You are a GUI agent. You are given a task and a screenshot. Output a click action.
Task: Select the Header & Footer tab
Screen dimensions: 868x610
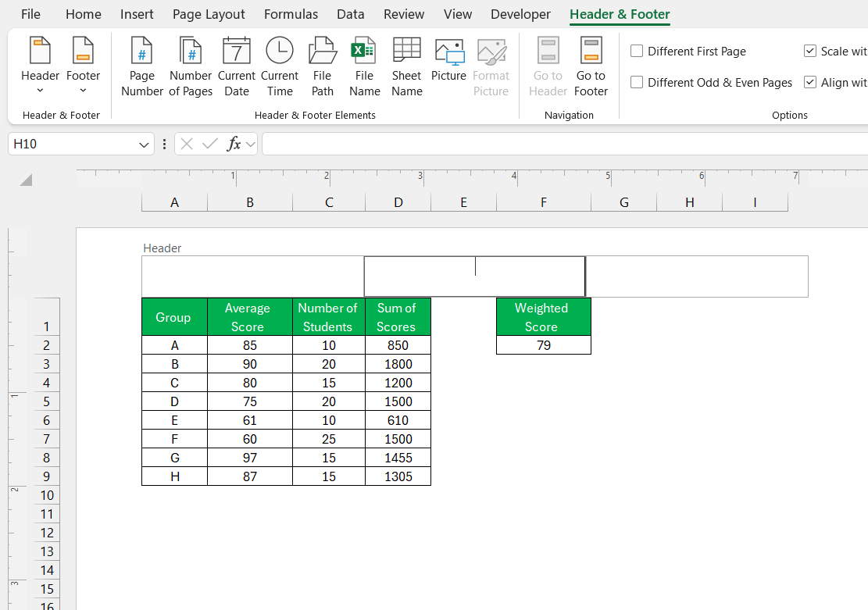point(620,14)
